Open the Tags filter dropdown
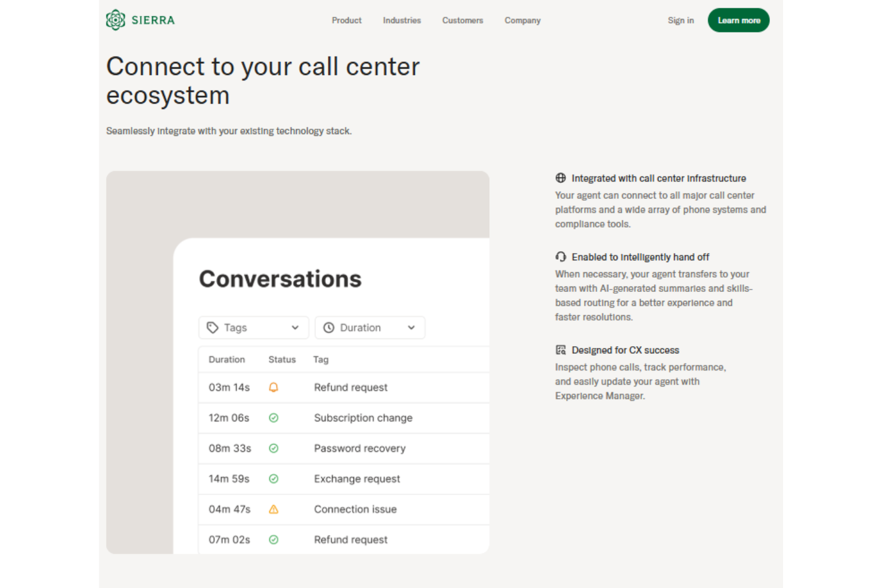This screenshot has width=882, height=588. click(253, 327)
